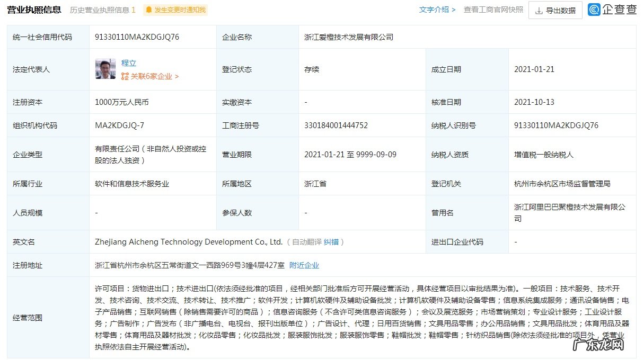Image resolution: width=644 pixels, height=360 pixels.
Task: Switch to 历史营业执照信息 tab
Action: point(99,9)
